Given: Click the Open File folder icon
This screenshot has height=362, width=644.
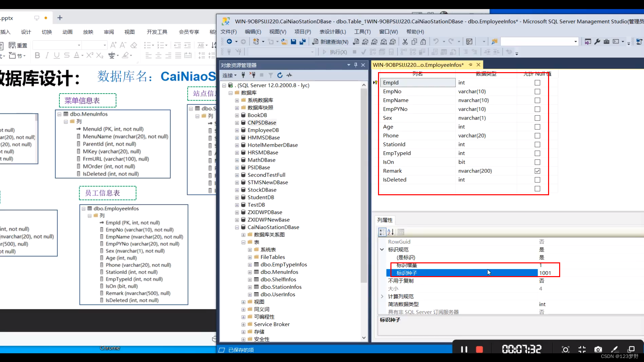Looking at the screenshot, I should click(284, 42).
